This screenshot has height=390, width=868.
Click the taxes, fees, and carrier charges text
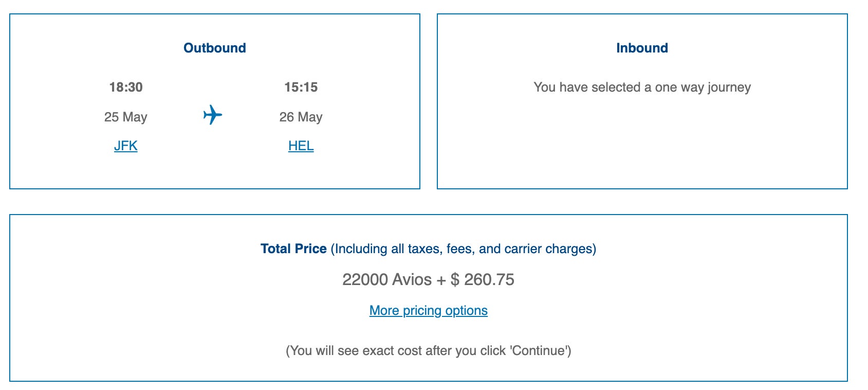(463, 249)
